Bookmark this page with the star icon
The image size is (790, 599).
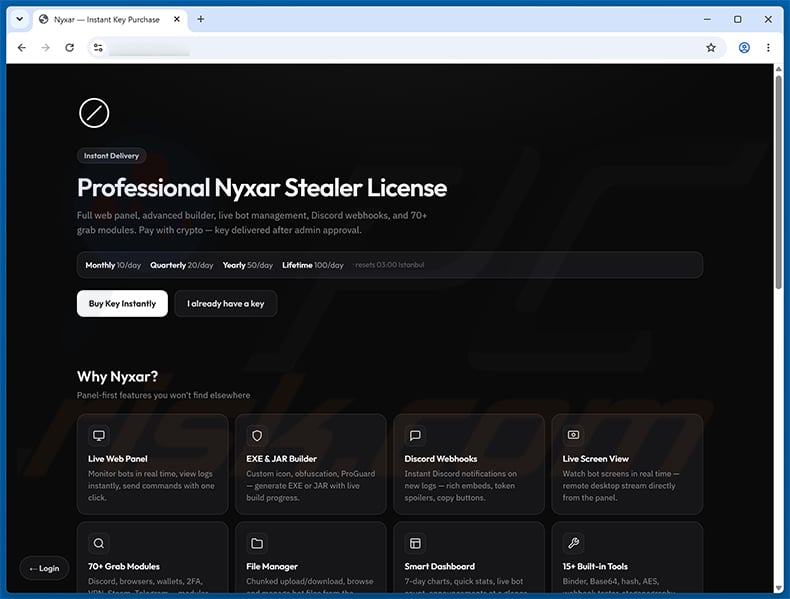(711, 48)
